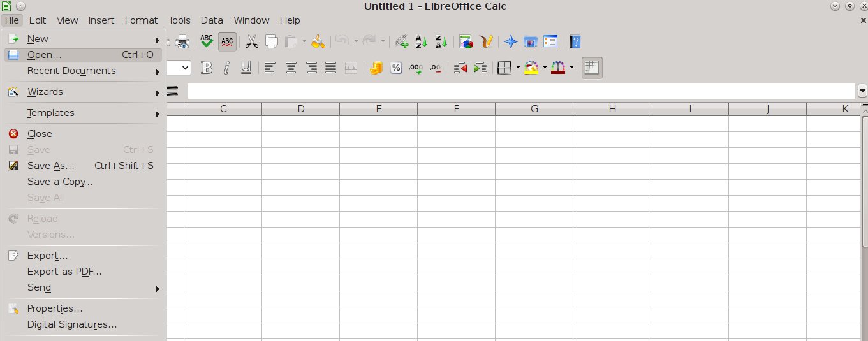Toggle AutoSpellcheck in the toolbar
This screenshot has width=868, height=341.
coord(226,42)
